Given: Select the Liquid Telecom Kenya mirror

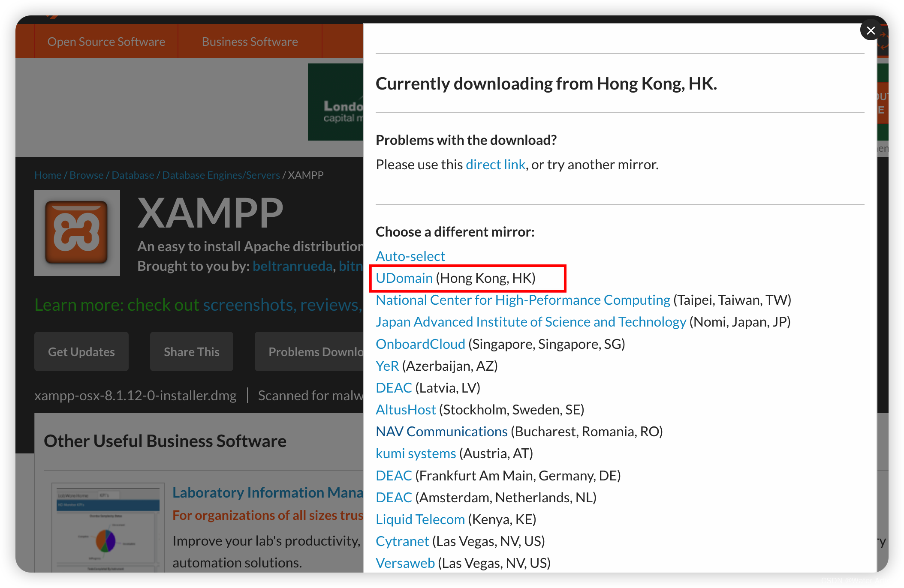Looking at the screenshot, I should point(420,519).
